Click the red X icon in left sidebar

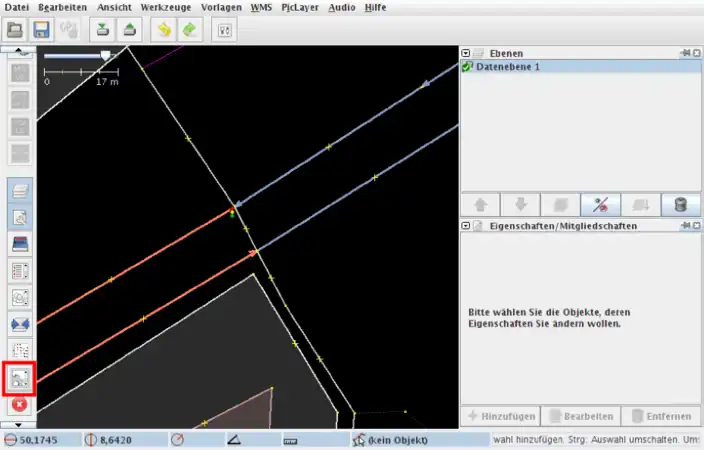tap(20, 405)
